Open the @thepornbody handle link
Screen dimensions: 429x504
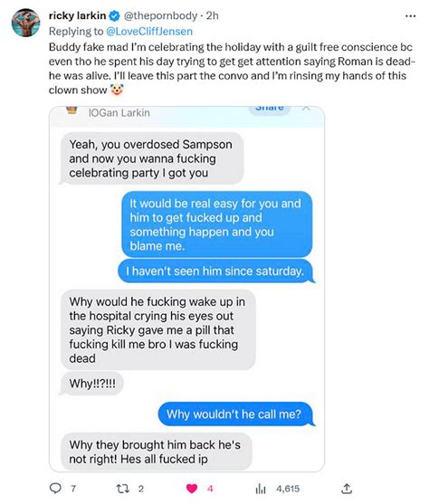pos(160,15)
